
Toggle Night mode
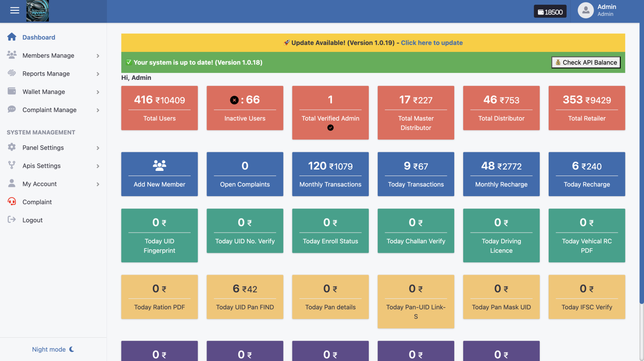coord(53,349)
